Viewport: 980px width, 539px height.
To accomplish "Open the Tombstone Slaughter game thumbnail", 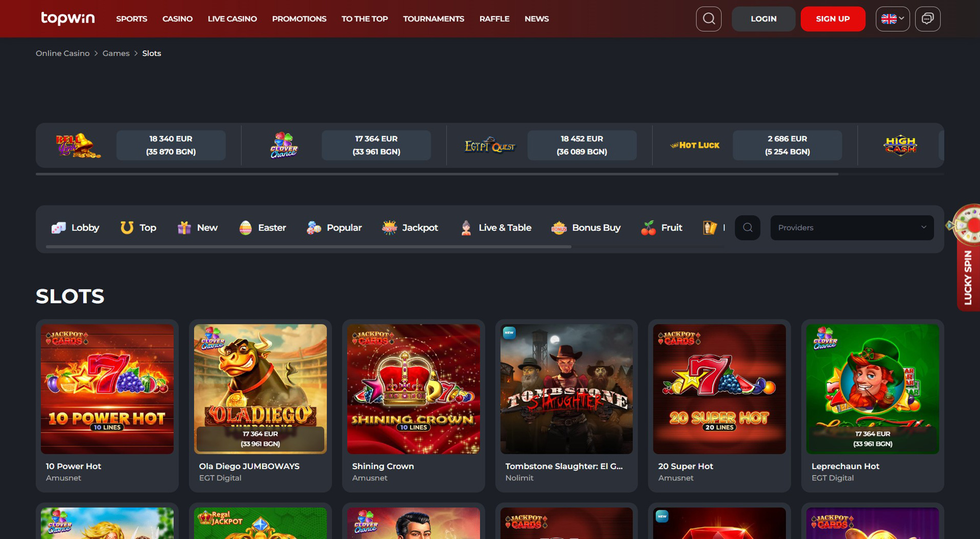I will 566,389.
